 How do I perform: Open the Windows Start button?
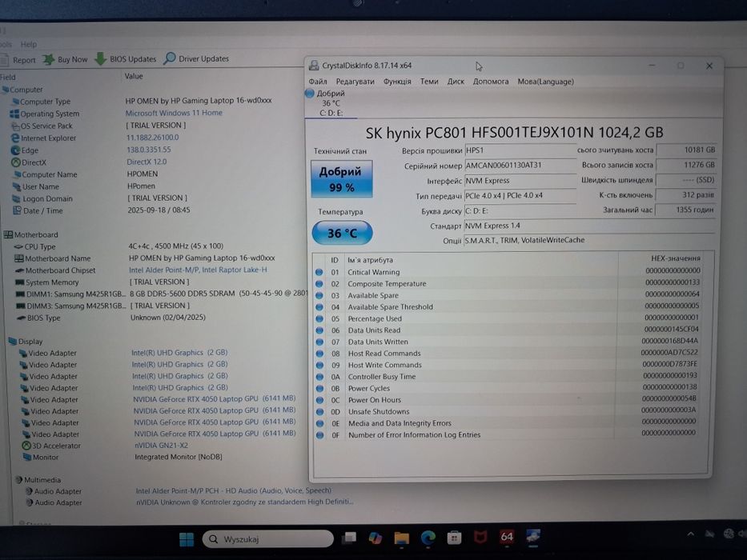[x=187, y=539]
